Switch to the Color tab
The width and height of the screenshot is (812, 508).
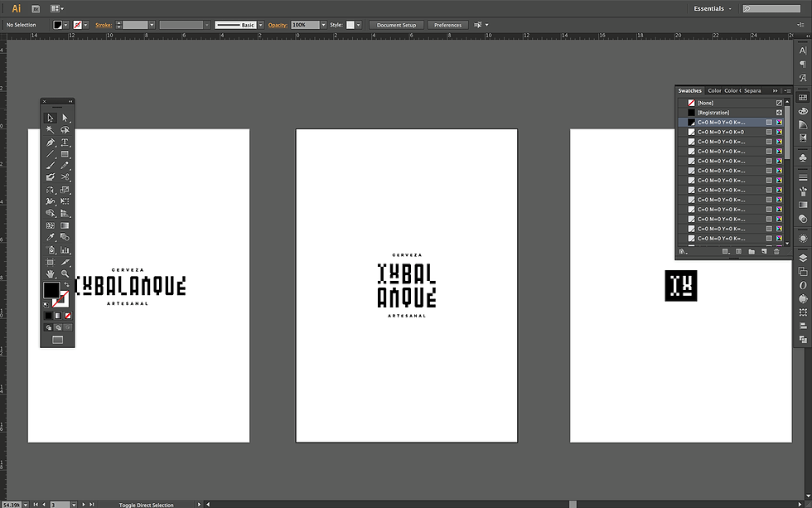714,90
